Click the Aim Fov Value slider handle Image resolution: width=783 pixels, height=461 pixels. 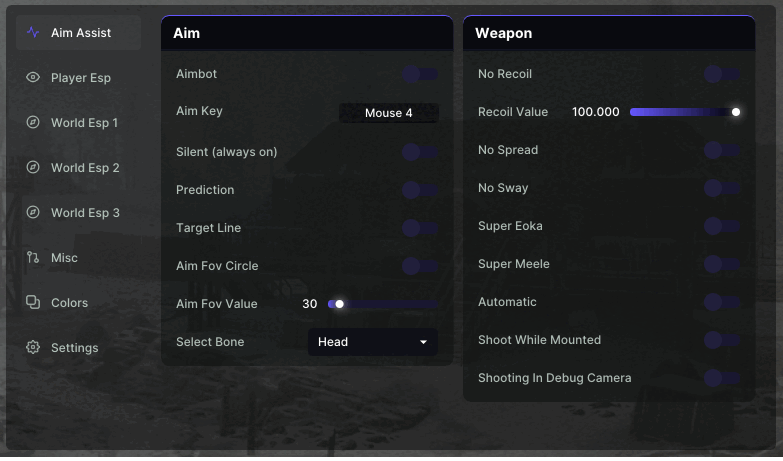(x=340, y=304)
